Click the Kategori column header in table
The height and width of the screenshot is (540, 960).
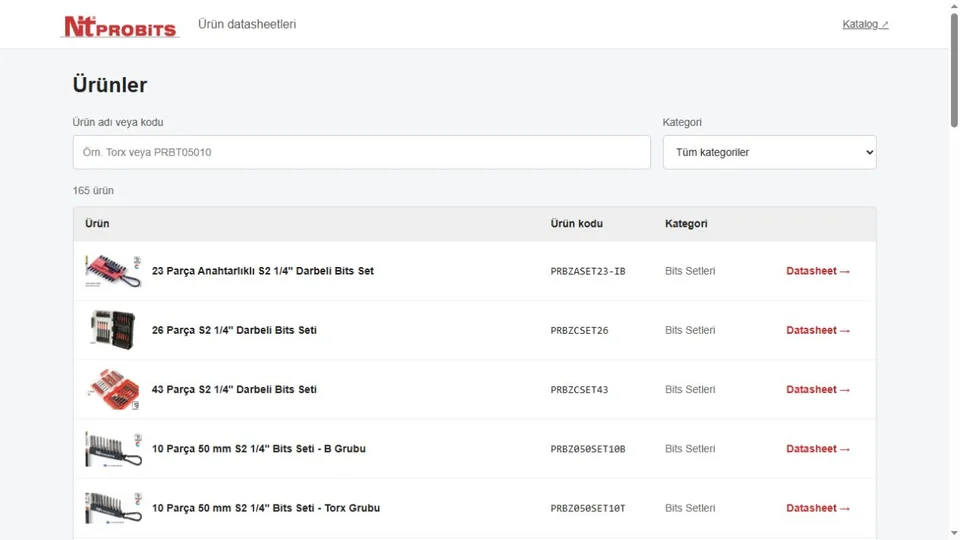click(x=686, y=223)
